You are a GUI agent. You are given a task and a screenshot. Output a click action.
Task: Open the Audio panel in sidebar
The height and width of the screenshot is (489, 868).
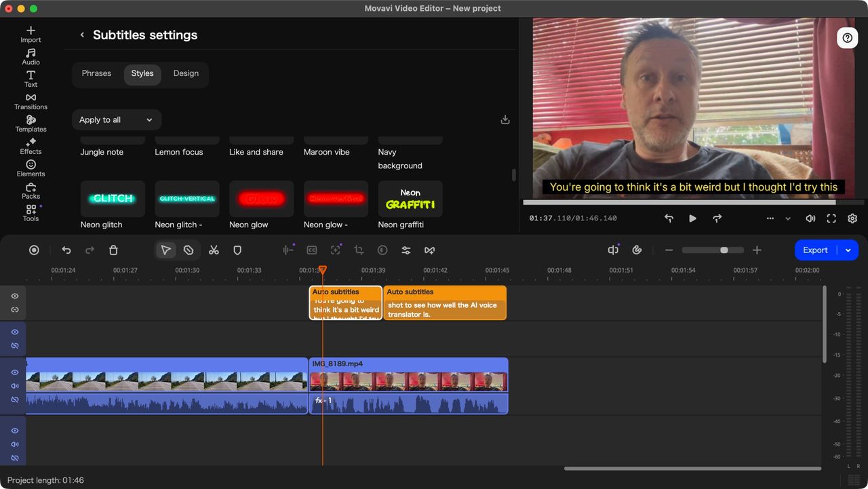pos(31,57)
